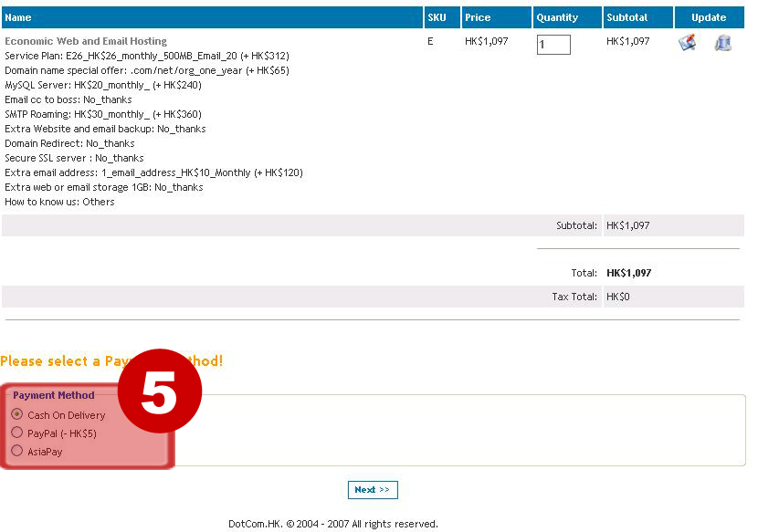Viewport: 758px width, 532px height.
Task: Click the Service Plan E26 option line
Action: click(x=147, y=56)
